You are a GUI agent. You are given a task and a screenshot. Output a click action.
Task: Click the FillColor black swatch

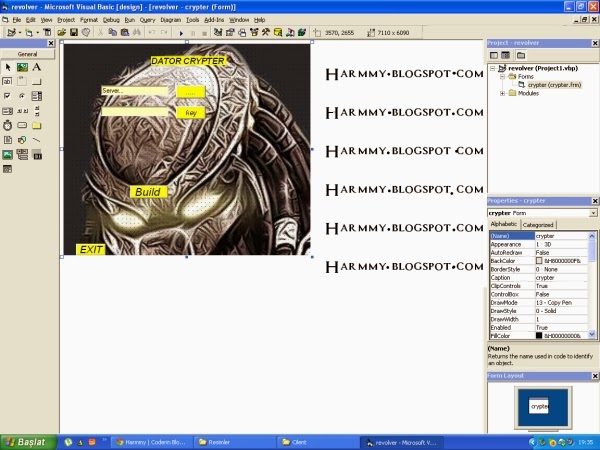point(539,336)
